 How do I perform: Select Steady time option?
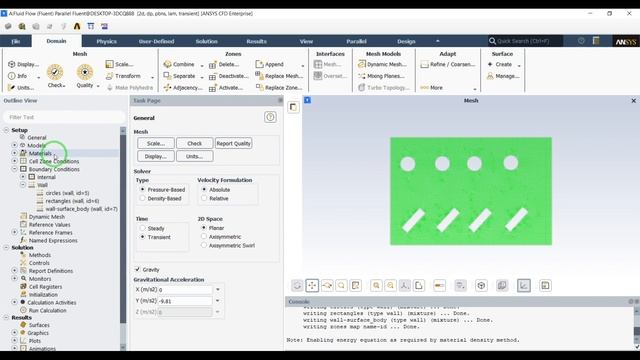pos(142,228)
